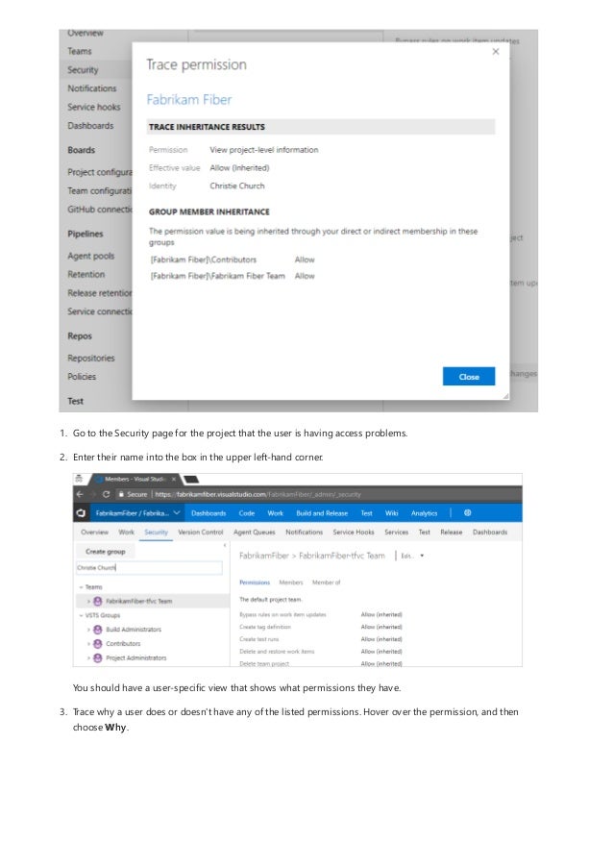The height and width of the screenshot is (868, 613).
Task: Open the Test hub in the blue bar
Action: (x=367, y=513)
